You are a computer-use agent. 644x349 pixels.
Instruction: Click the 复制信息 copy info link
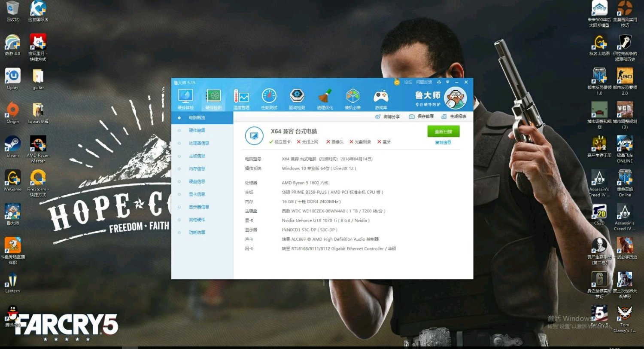pyautogui.click(x=443, y=143)
